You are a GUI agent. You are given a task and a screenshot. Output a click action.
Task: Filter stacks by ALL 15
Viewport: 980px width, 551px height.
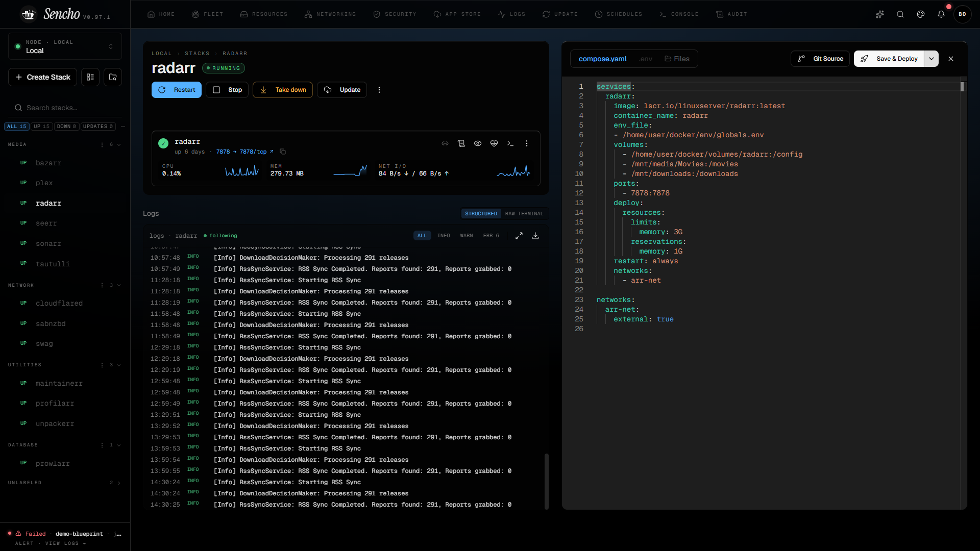point(16,127)
